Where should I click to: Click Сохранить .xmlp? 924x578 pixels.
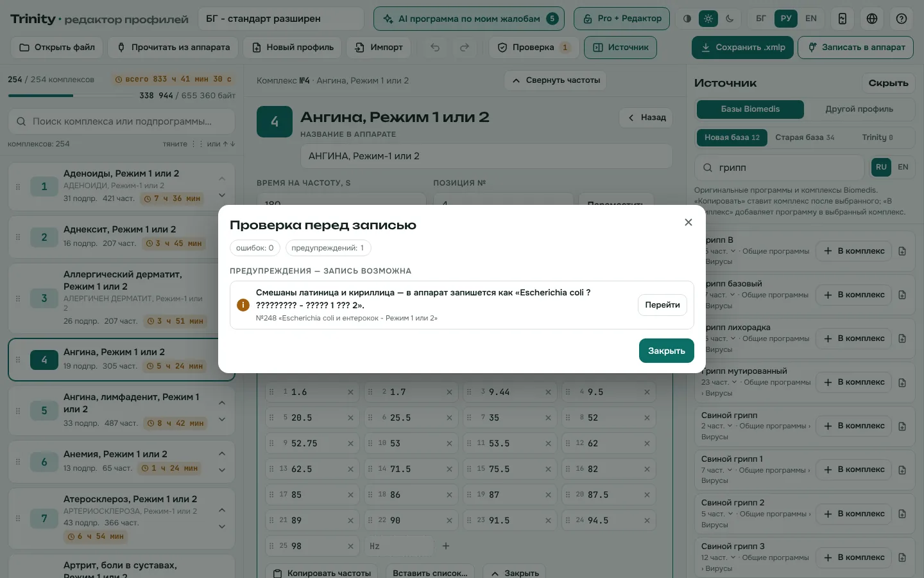742,48
